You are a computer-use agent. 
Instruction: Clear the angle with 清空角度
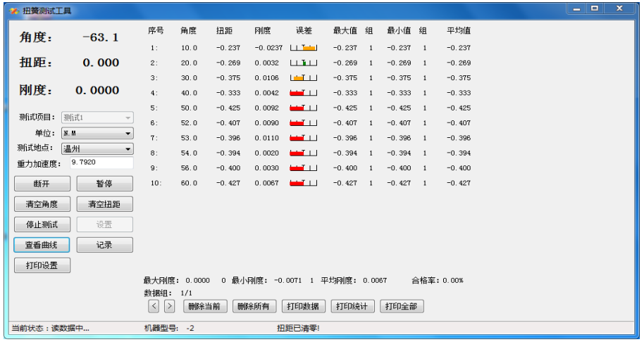[x=42, y=204]
